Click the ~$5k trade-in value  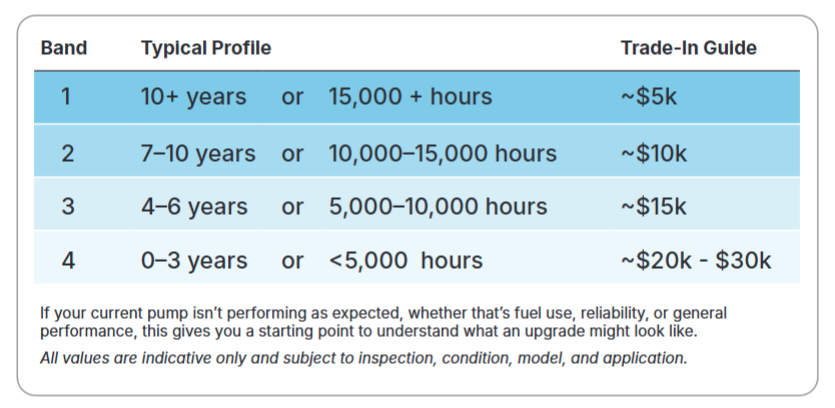click(x=649, y=97)
